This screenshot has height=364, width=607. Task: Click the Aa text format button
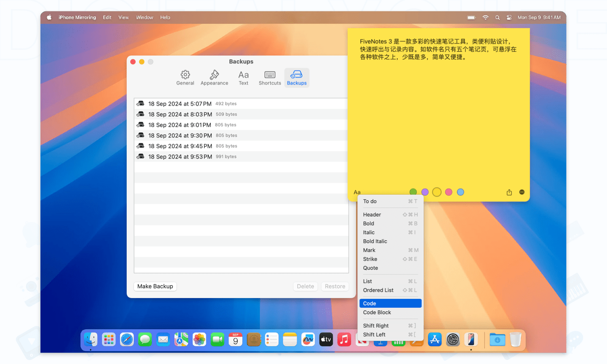click(x=357, y=193)
